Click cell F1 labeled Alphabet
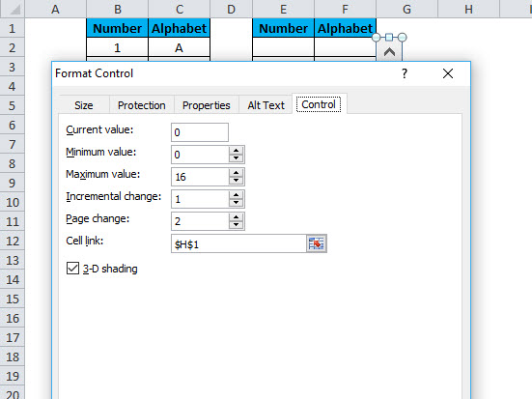Viewport: 532px width, 399px height. 345,28
